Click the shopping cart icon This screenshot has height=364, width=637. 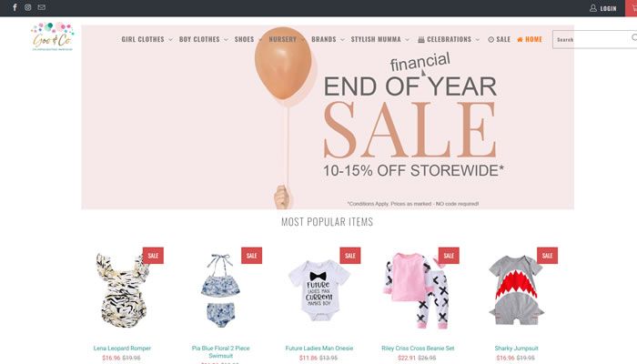[633, 8]
